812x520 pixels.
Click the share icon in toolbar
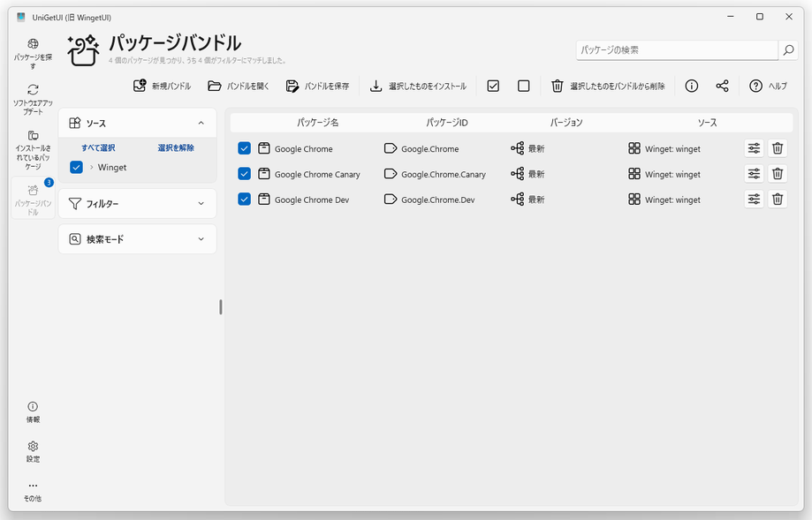[722, 86]
